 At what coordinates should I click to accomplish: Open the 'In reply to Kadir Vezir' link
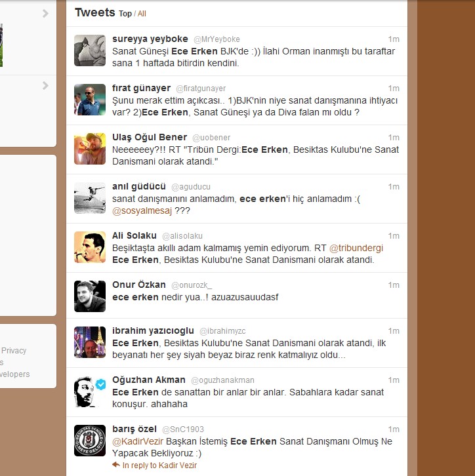(159, 465)
